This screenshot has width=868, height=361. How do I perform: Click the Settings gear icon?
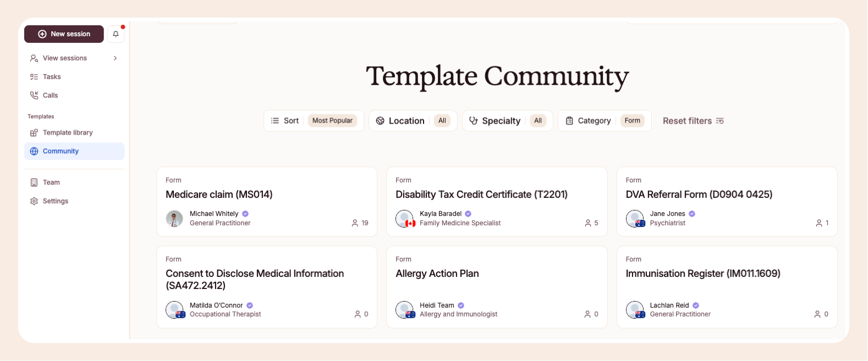coord(34,201)
